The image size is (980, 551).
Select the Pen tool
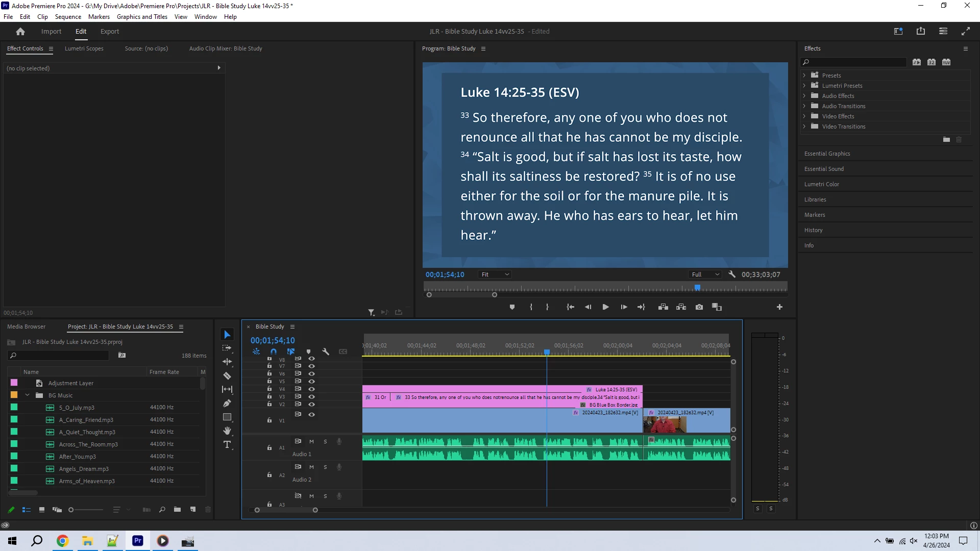[x=227, y=404]
